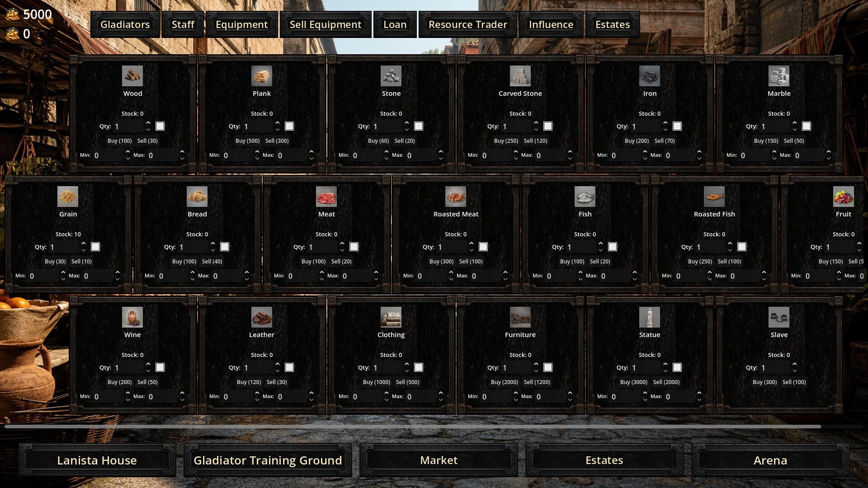
Task: Click the Leather resource icon
Action: [262, 317]
